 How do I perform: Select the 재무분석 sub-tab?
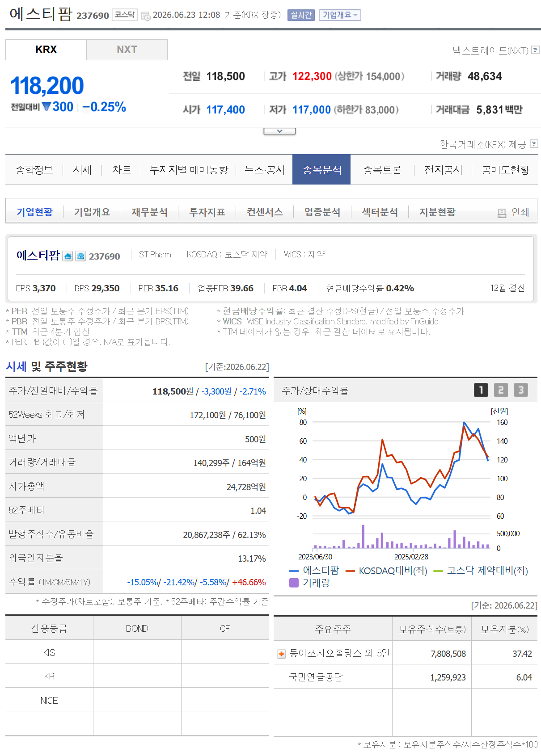150,212
